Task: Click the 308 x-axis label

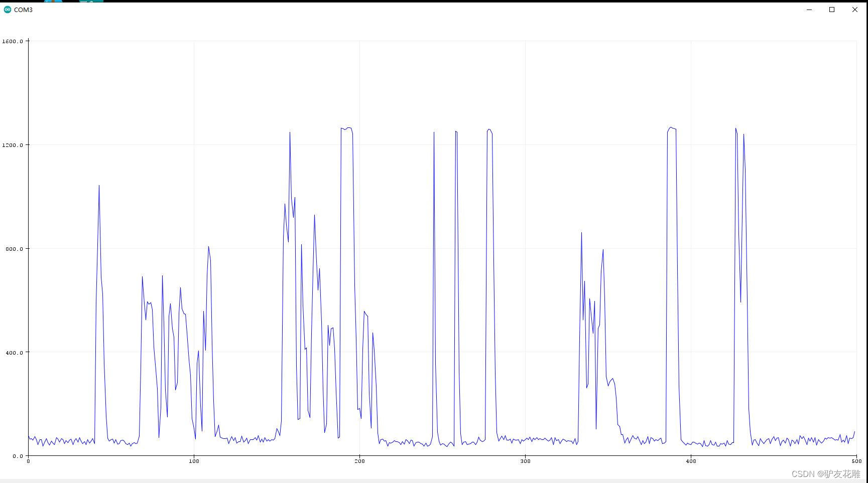Action: [525, 461]
